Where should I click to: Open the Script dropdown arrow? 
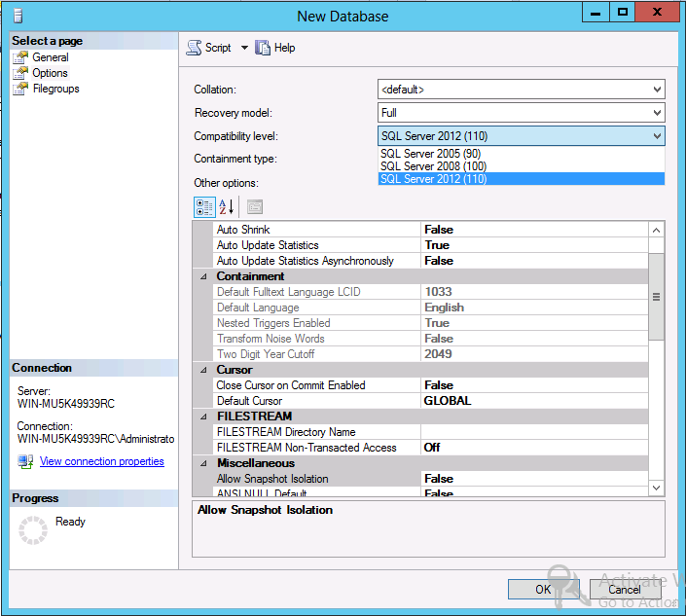244,48
